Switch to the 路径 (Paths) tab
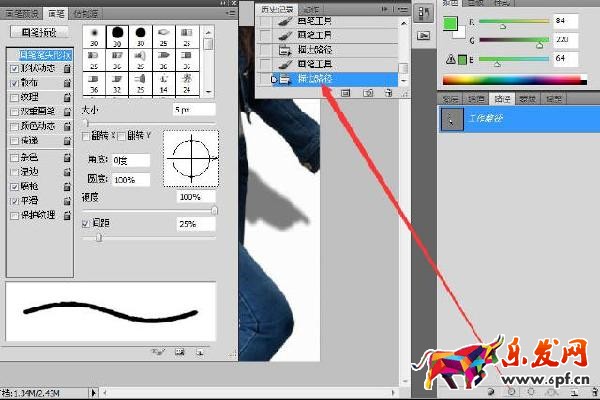This screenshot has width=600, height=400. coord(502,99)
